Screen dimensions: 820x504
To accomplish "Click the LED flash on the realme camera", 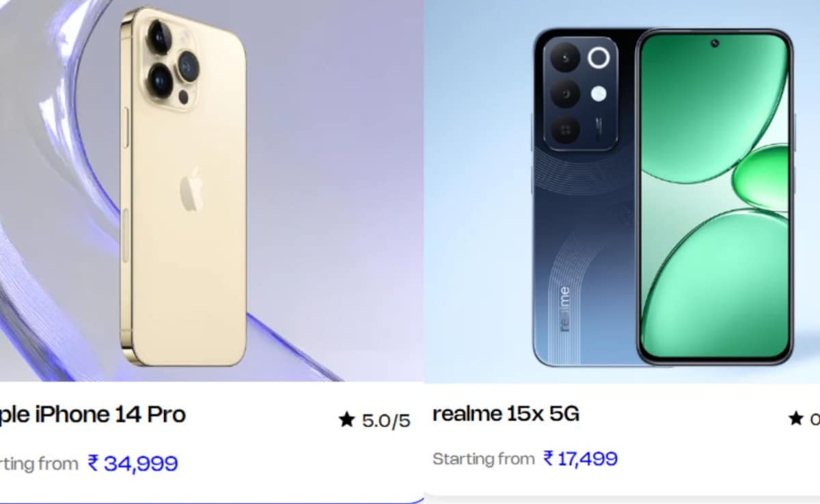I will point(599,94).
